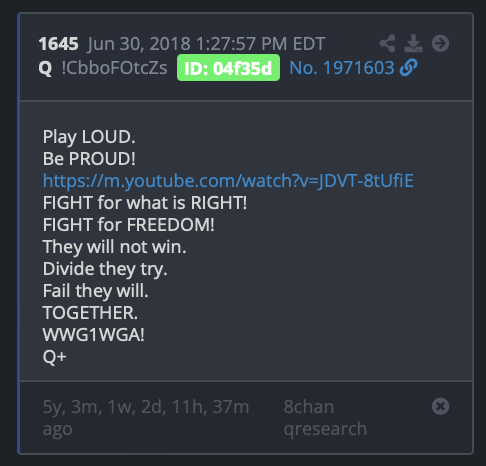
Task: Open post No. 1971603 link
Action: pos(342,68)
